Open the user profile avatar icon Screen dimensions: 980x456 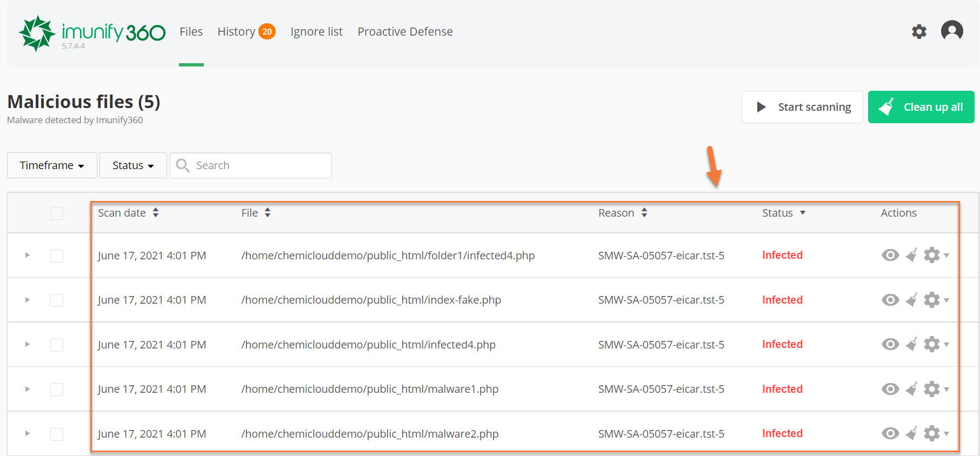tap(951, 31)
